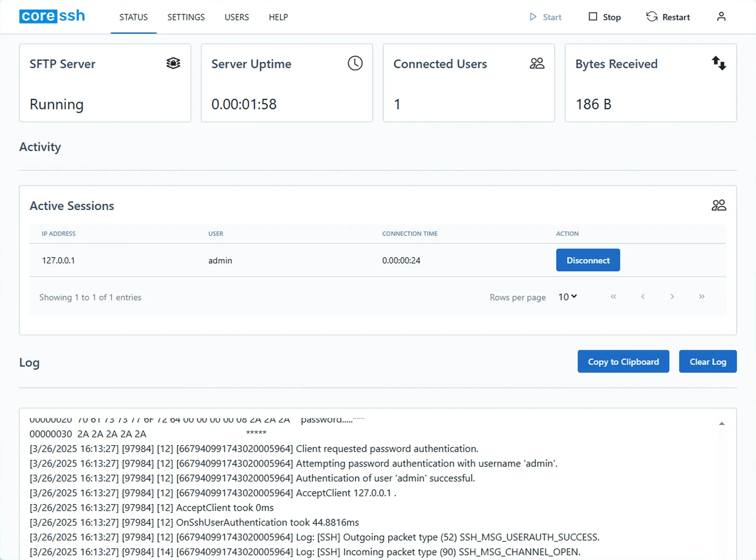The image size is (756, 560).
Task: Restart the server
Action: [668, 17]
